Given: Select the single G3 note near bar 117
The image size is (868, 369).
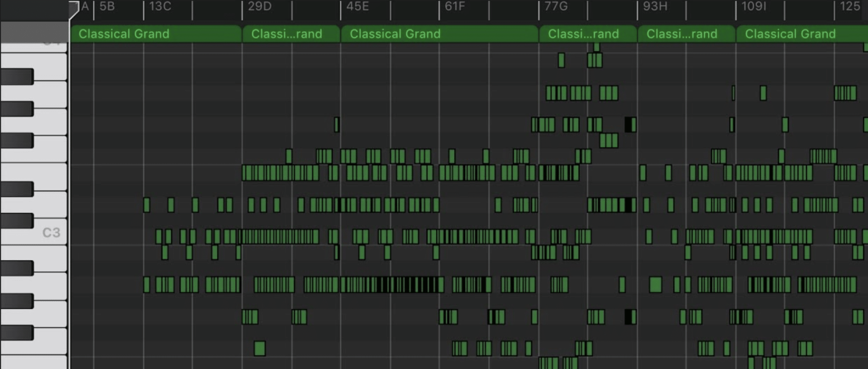Looking at the screenshot, I should (x=785, y=125).
